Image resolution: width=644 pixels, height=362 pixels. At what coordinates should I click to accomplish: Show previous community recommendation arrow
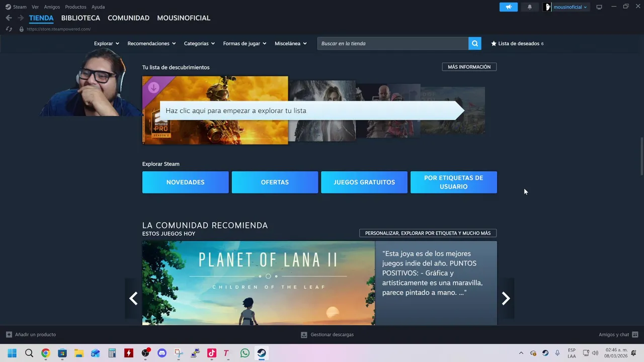[133, 298]
